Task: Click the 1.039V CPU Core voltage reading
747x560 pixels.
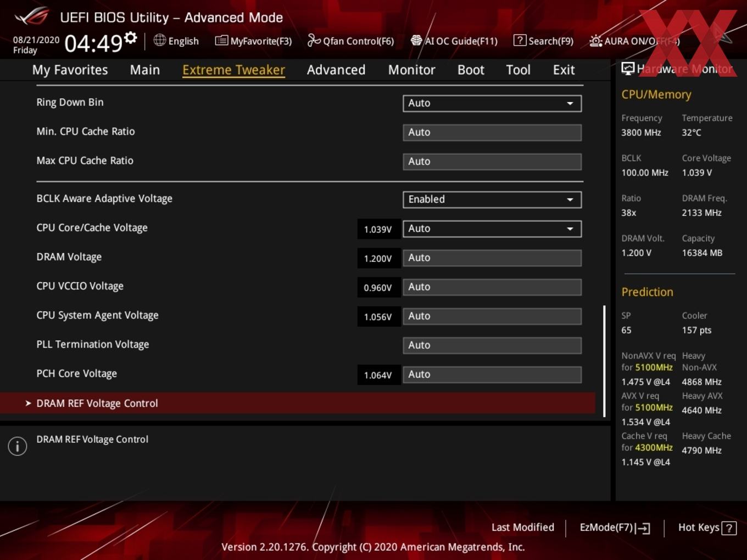Action: click(x=378, y=229)
